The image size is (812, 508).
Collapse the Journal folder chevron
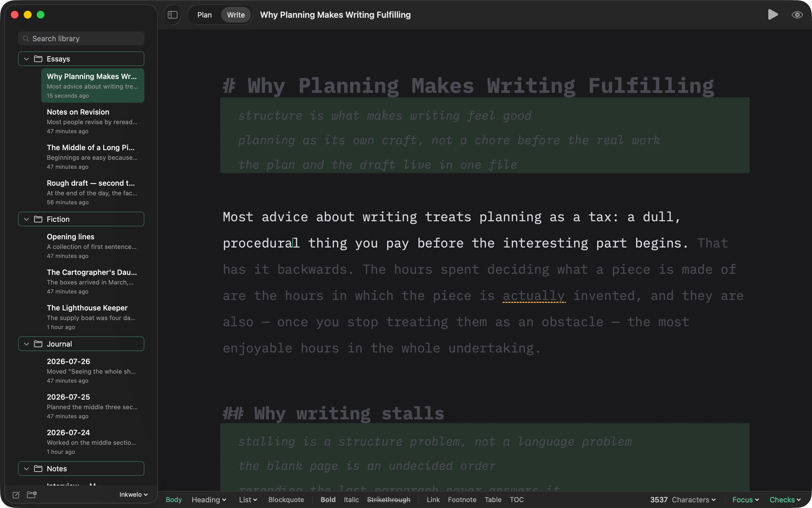[x=27, y=344]
